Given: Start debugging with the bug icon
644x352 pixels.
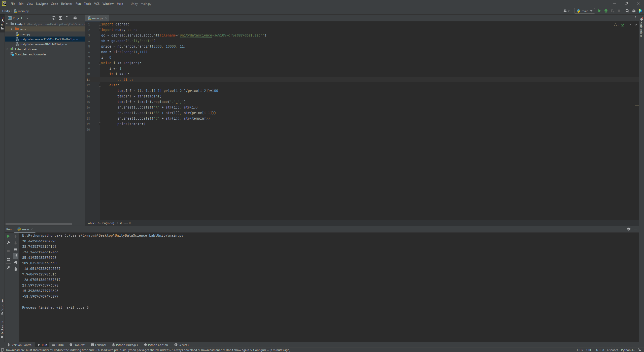Looking at the screenshot, I should (606, 11).
